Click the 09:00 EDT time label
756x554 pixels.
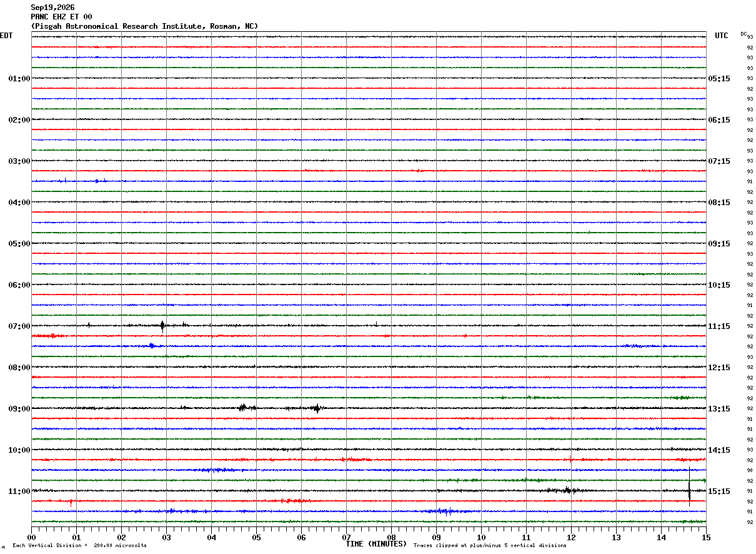pos(19,409)
